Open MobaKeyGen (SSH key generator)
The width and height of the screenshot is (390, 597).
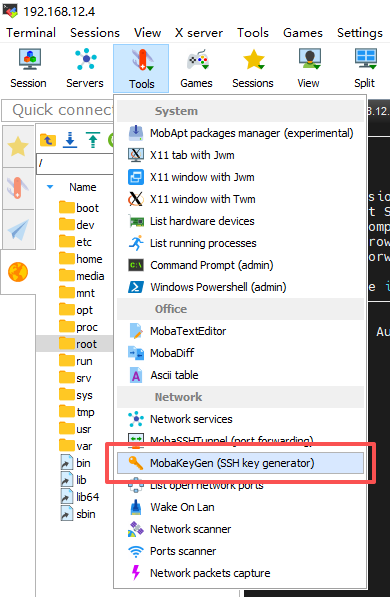(x=240, y=463)
